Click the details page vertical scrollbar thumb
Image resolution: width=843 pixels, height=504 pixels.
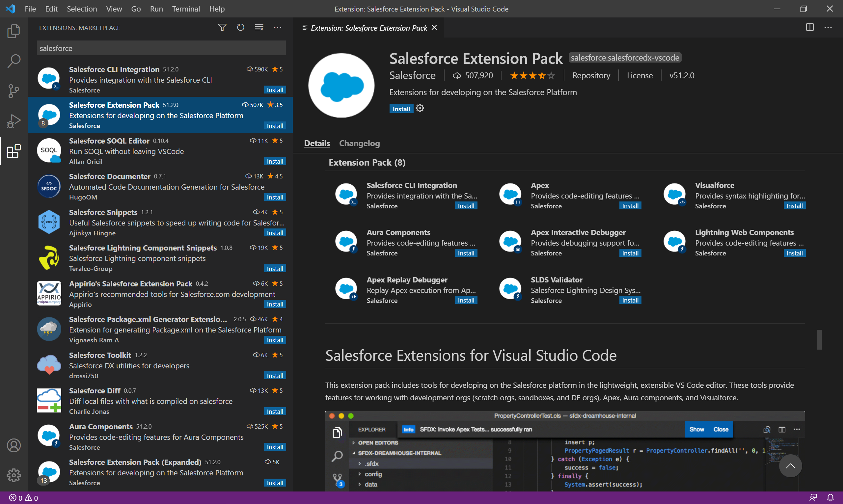coord(819,339)
